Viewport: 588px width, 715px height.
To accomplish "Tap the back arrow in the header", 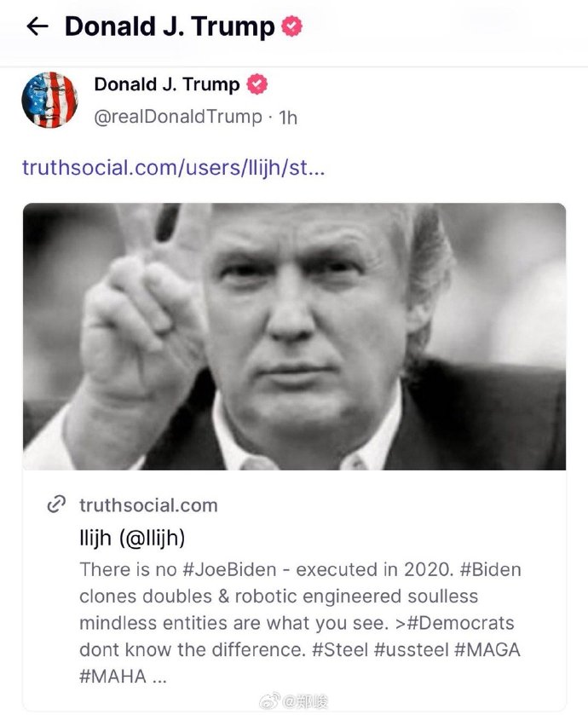I will coord(37,26).
